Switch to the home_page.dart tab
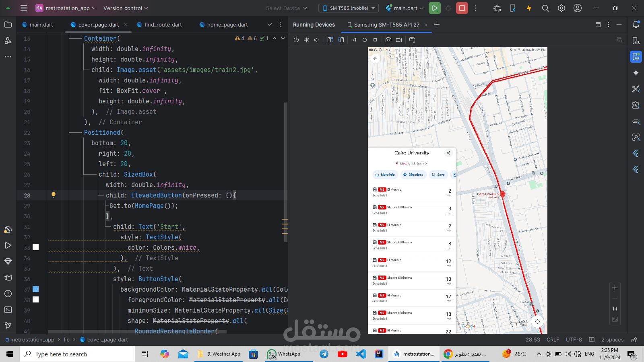Image resolution: width=644 pixels, height=362 pixels. pos(224,25)
